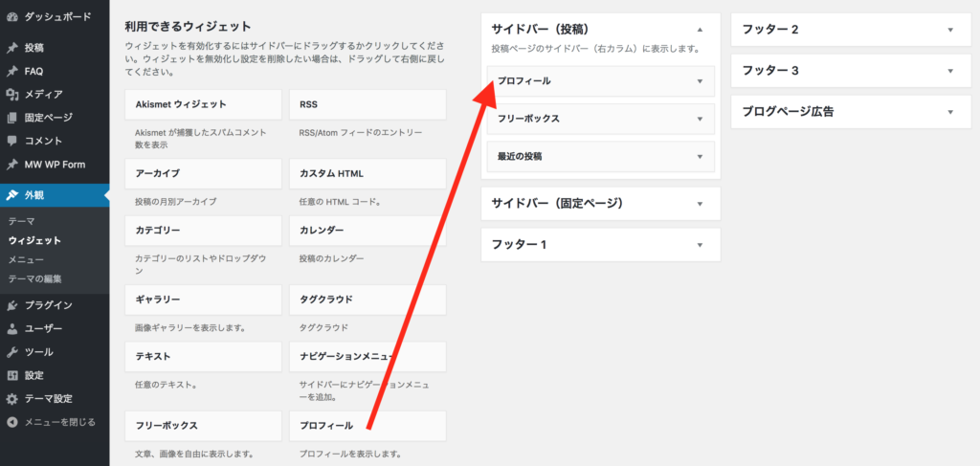980x466 pixels.
Task: Click the ダッシュボード dashboard icon
Action: pyautogui.click(x=11, y=16)
